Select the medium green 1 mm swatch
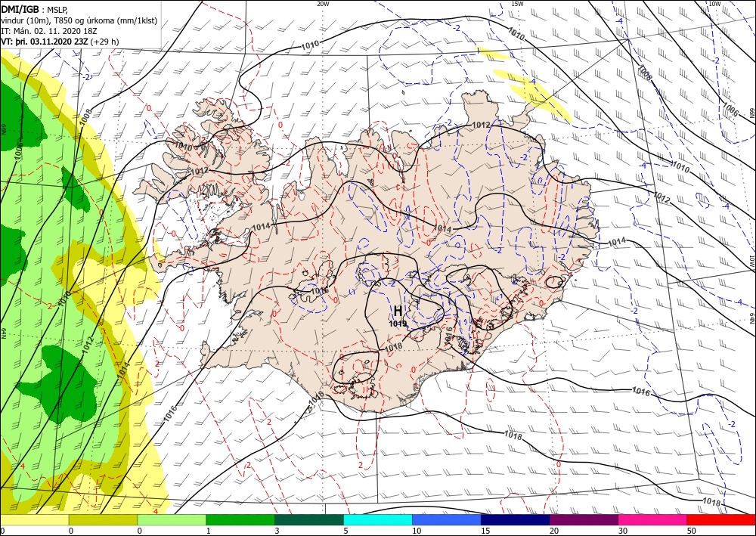The height and width of the screenshot is (536, 756). (x=240, y=519)
